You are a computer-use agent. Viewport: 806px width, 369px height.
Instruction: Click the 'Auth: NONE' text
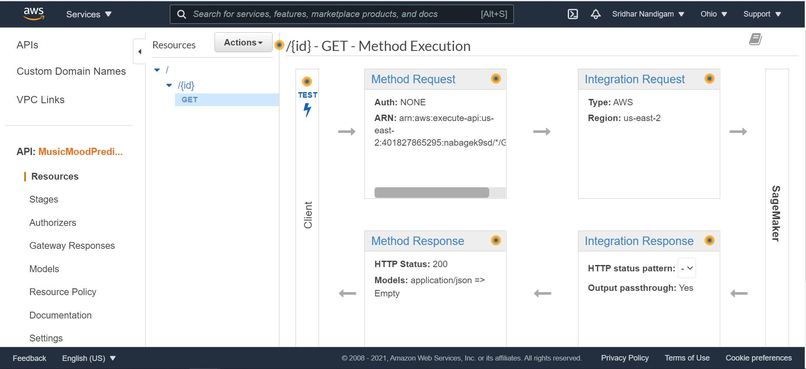pyautogui.click(x=400, y=102)
